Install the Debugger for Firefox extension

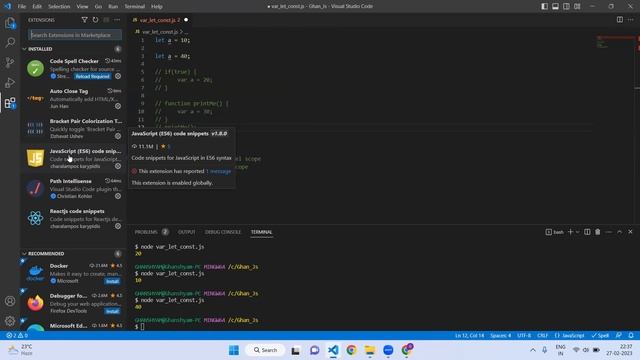[112, 311]
